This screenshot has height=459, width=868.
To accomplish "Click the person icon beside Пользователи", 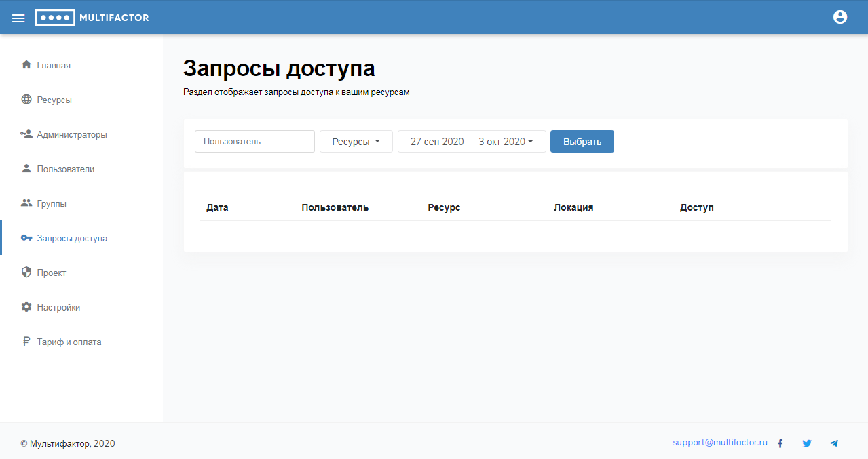I will click(26, 169).
